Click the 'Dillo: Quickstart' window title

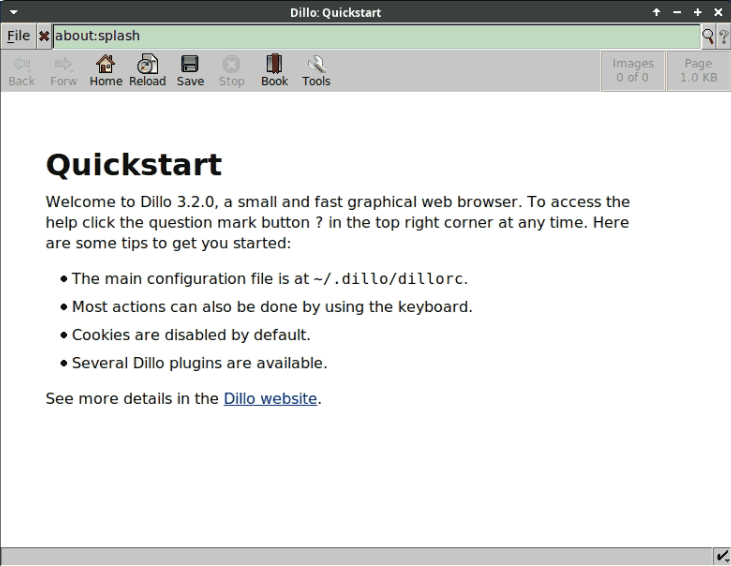[x=335, y=13]
